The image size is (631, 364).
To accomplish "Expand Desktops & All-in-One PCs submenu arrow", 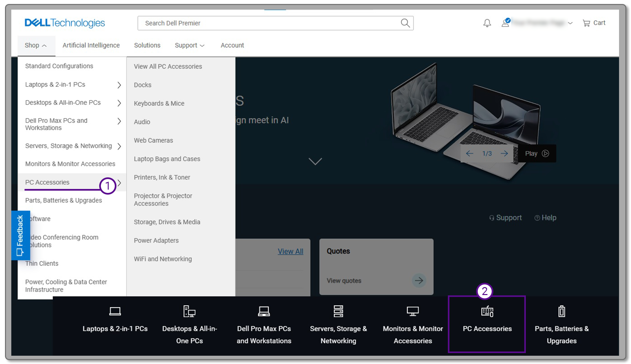I will (x=119, y=103).
